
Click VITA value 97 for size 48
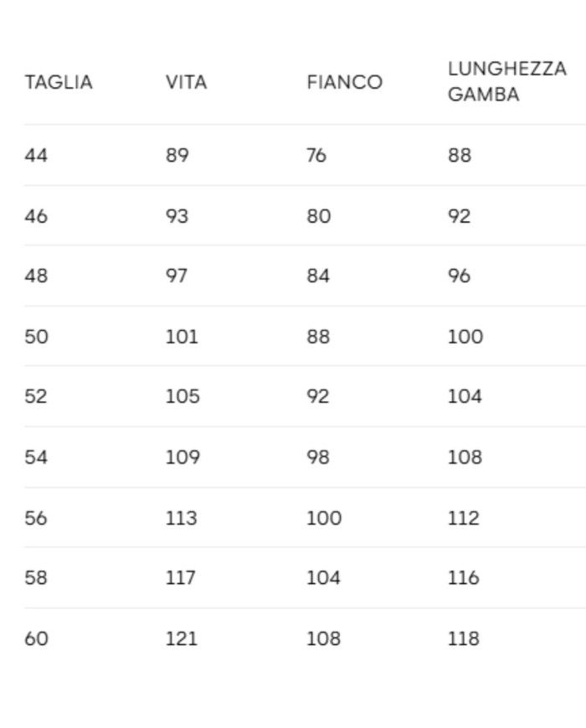click(177, 276)
